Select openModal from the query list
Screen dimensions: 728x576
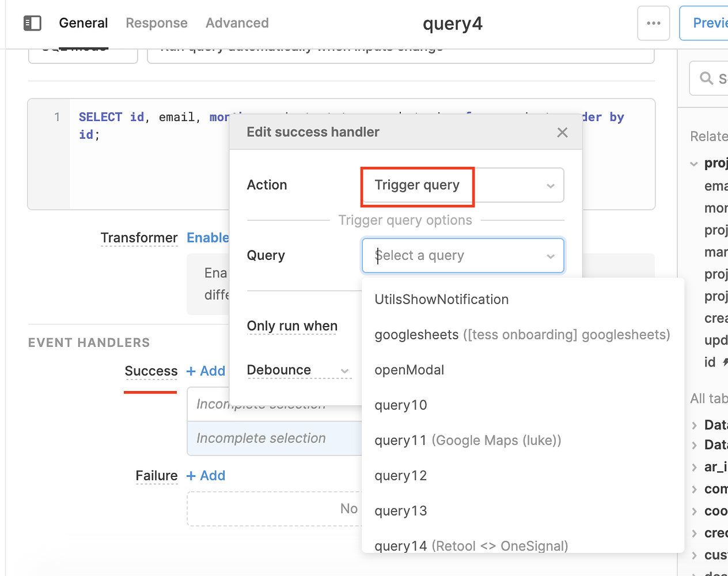(409, 370)
